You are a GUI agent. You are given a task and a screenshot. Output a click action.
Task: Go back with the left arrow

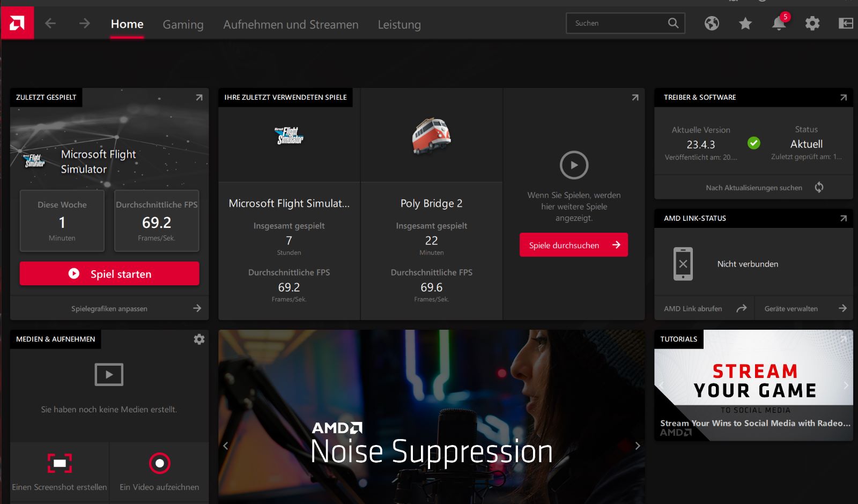click(50, 23)
